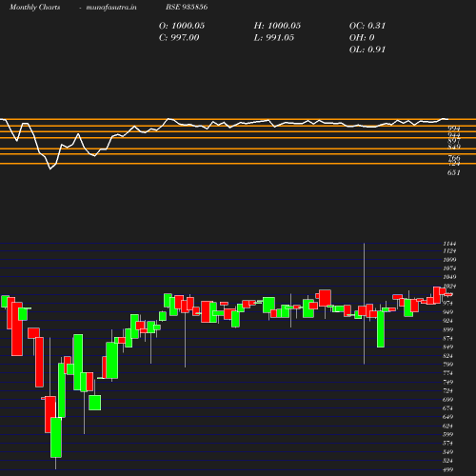This screenshot has width=476, height=476.
Task: Click the "OC: 0.31" readout
Action: pos(367,26)
